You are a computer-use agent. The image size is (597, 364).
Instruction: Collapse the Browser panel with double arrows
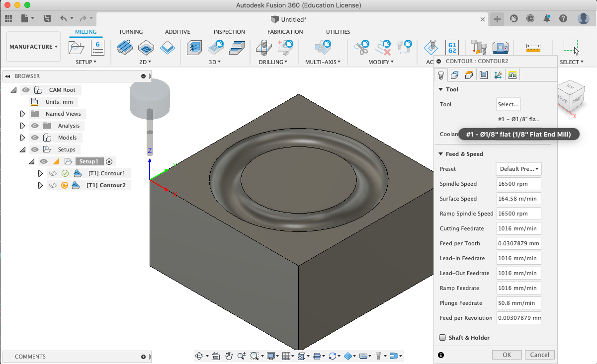click(x=7, y=76)
